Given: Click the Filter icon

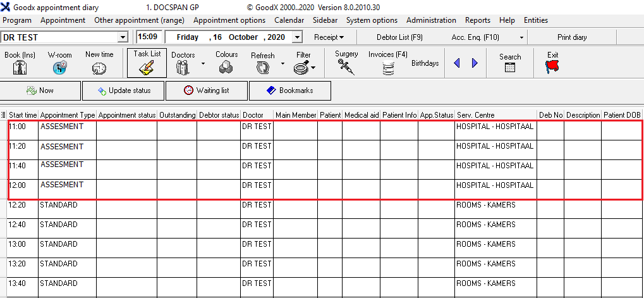Looking at the screenshot, I should (x=301, y=68).
